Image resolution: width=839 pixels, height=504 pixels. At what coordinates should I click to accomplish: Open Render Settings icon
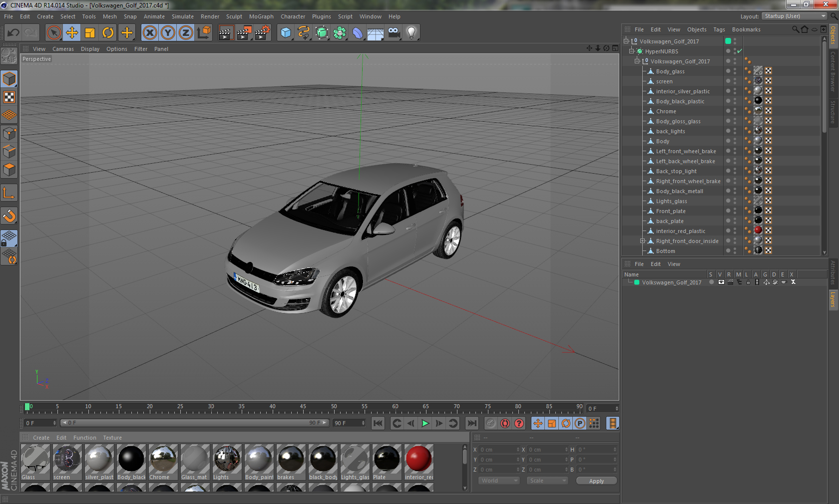coord(263,33)
